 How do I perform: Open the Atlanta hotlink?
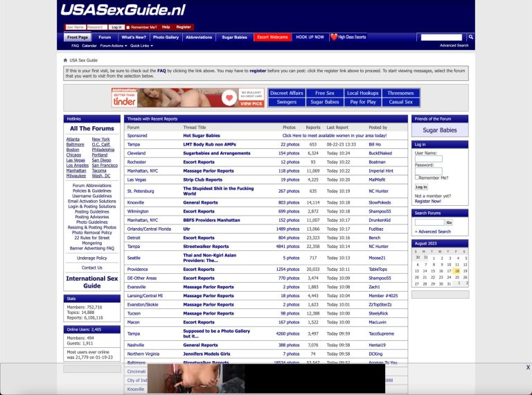point(73,139)
